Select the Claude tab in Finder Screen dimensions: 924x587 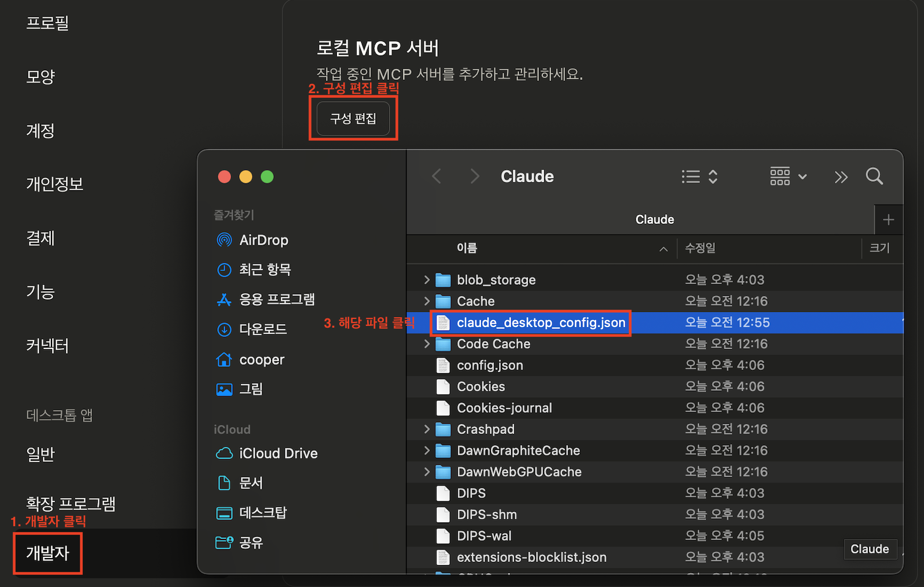[x=655, y=219]
